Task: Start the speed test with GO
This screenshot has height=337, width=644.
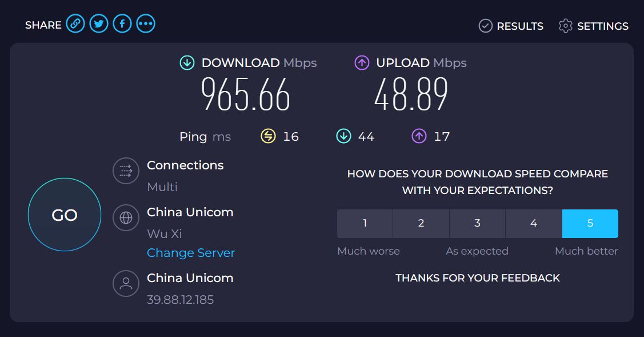Action: coord(65,215)
